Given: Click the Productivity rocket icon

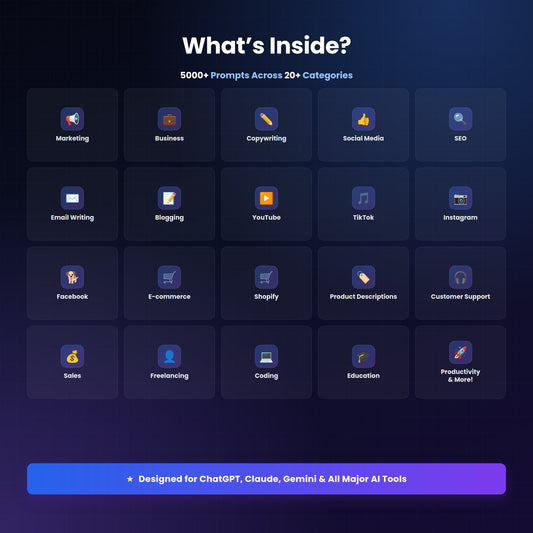Looking at the screenshot, I should pos(460,353).
